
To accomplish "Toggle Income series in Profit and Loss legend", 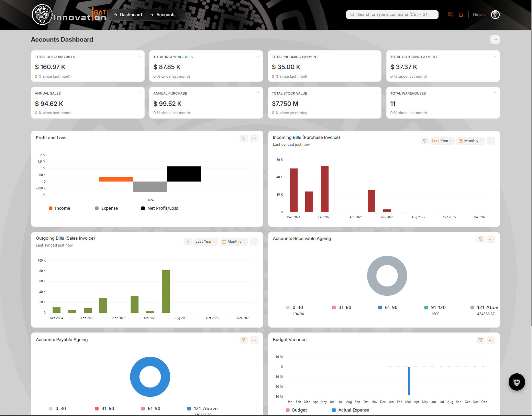I will [x=59, y=208].
